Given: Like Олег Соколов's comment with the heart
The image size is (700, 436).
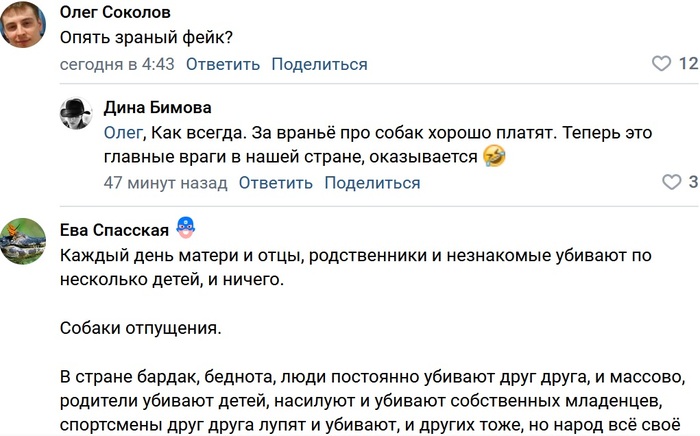Looking at the screenshot, I should coord(661,64).
